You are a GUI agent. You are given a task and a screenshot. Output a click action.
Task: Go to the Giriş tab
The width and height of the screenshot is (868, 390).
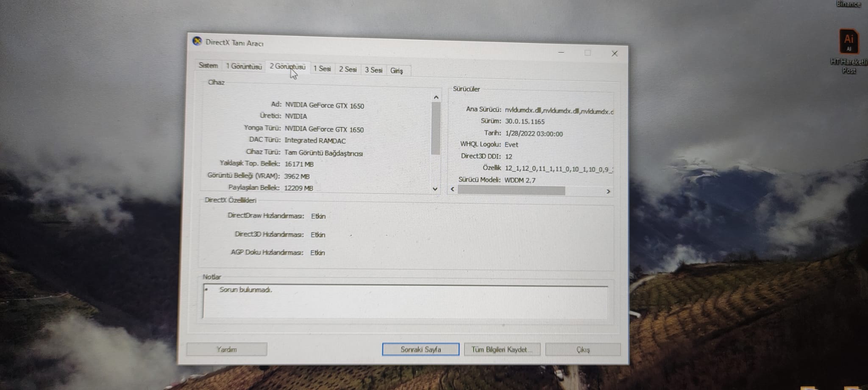click(397, 71)
